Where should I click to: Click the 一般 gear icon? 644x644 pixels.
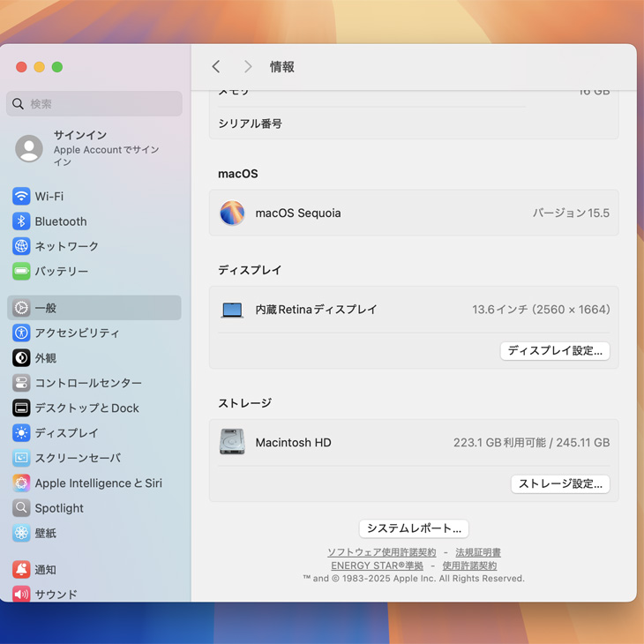pyautogui.click(x=21, y=308)
